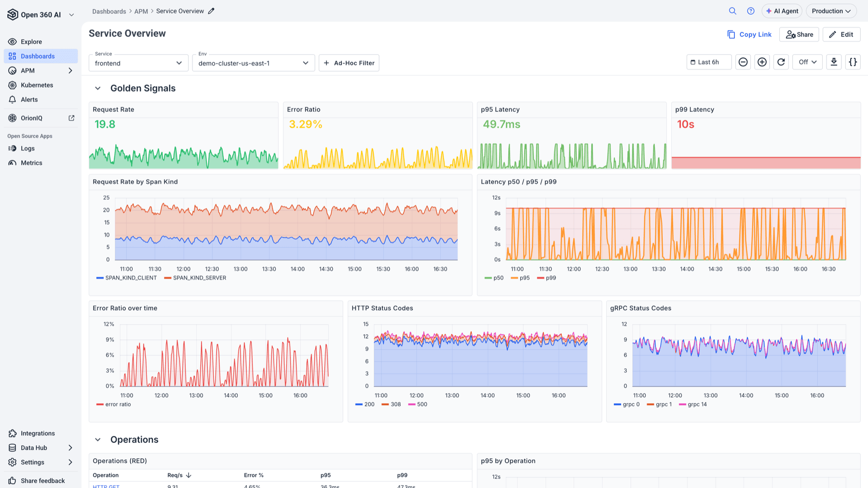The image size is (868, 488).
Task: Toggle p99 latency series in legend
Action: pos(546,278)
